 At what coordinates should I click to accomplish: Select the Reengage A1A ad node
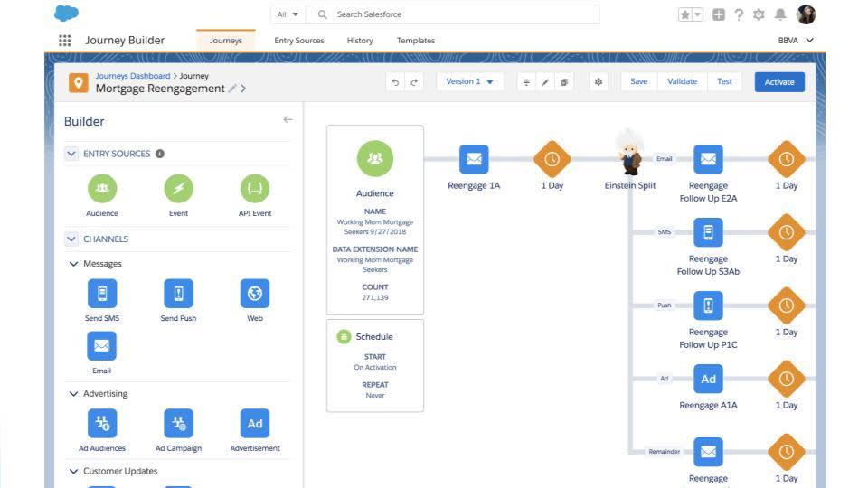point(708,379)
